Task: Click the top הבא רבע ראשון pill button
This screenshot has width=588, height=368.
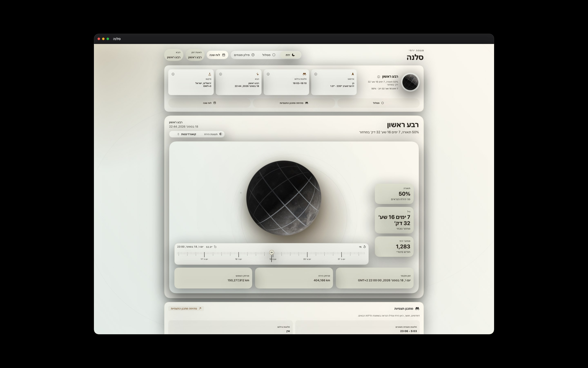Action: 174,55
